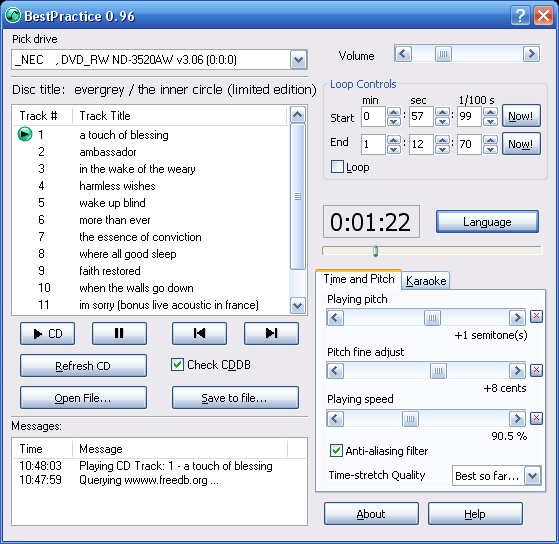Select the Time and Pitch tab
The image size is (559, 544).
click(x=359, y=279)
